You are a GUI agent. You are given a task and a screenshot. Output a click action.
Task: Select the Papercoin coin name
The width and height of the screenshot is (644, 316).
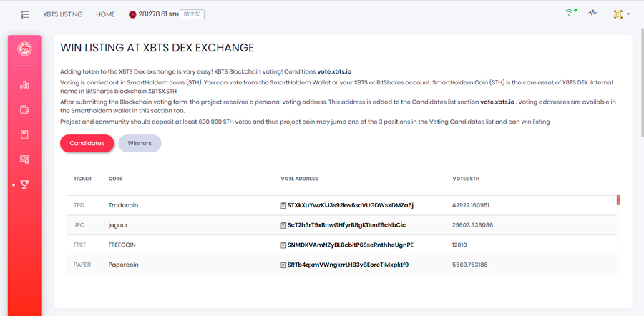point(123,265)
